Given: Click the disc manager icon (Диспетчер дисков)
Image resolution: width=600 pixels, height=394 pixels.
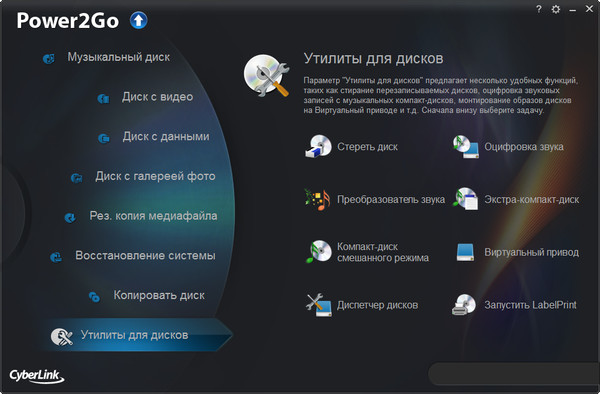Looking at the screenshot, I should click(x=319, y=305).
